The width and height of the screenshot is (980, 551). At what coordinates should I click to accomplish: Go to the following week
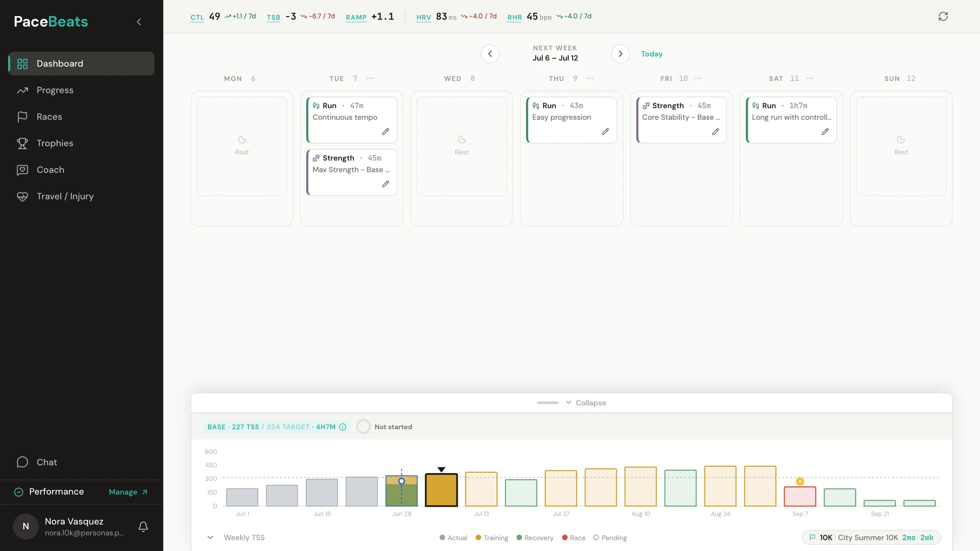(620, 54)
